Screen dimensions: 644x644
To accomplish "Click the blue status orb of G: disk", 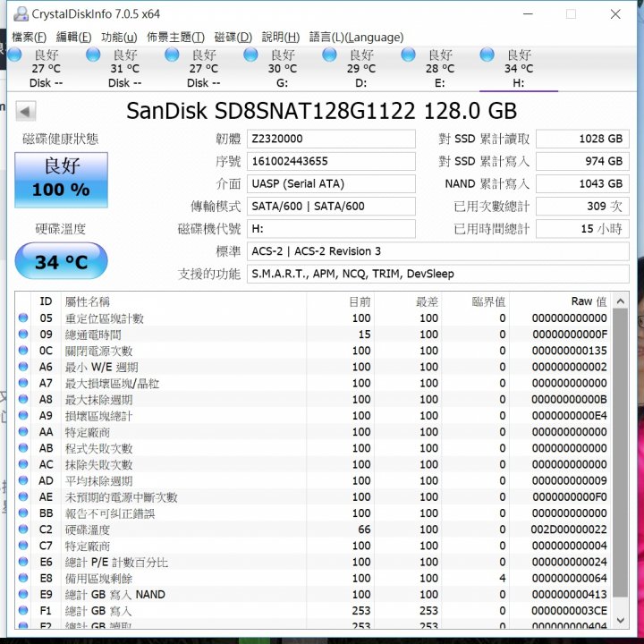I will pos(250,55).
